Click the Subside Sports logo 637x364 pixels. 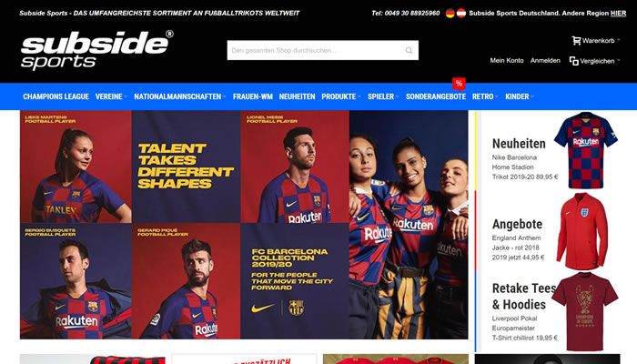[97, 49]
